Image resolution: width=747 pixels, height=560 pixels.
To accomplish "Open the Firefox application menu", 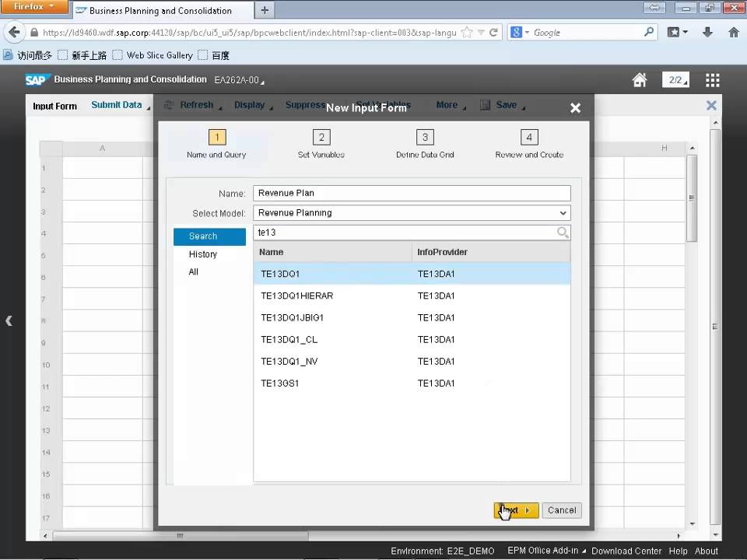I will [x=33, y=7].
